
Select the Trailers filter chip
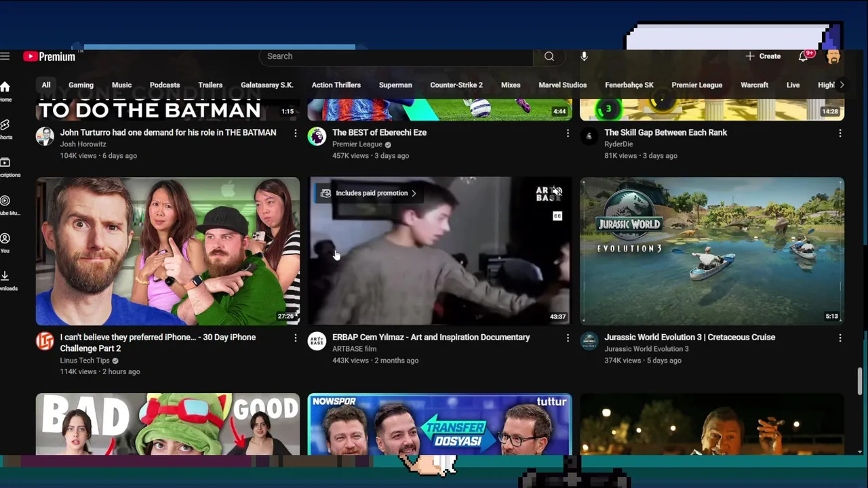[210, 85]
